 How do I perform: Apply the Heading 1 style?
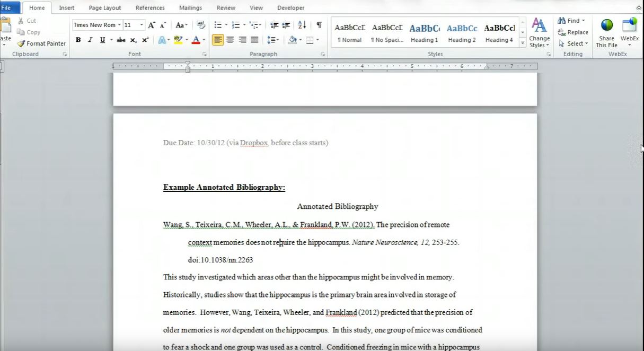425,33
